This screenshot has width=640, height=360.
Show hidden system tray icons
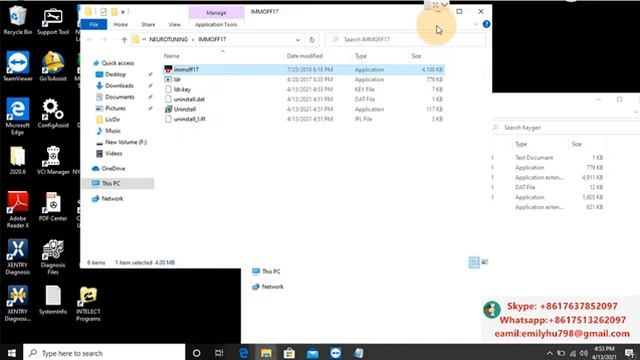click(x=550, y=353)
